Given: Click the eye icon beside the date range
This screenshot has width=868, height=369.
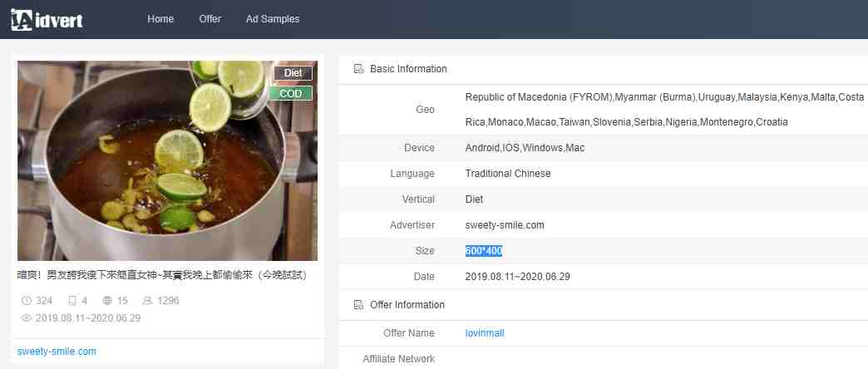Looking at the screenshot, I should click(27, 317).
